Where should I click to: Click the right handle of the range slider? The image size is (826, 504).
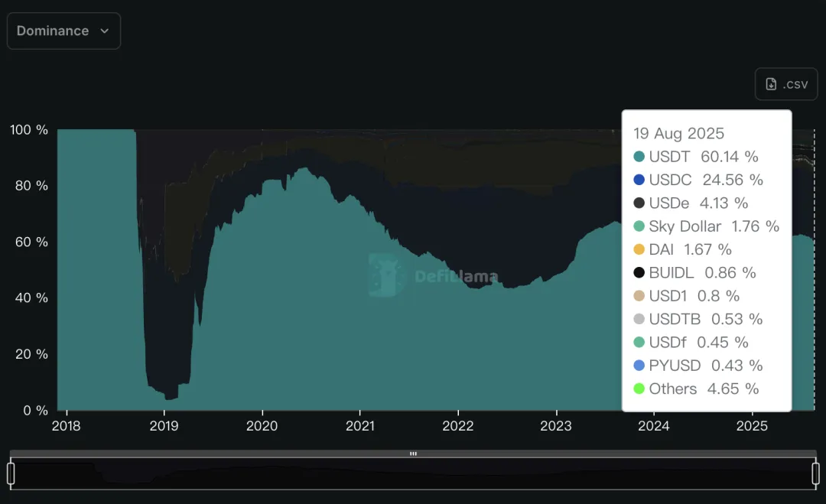point(816,473)
